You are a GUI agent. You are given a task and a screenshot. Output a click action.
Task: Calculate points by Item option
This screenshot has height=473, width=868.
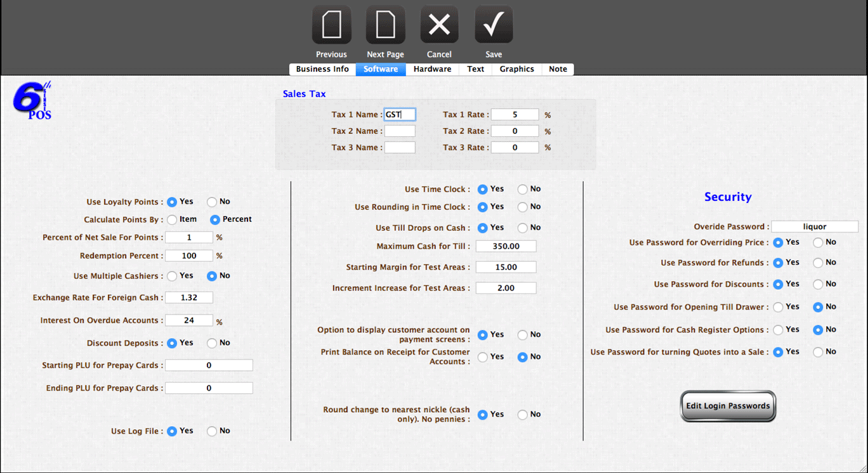click(172, 220)
